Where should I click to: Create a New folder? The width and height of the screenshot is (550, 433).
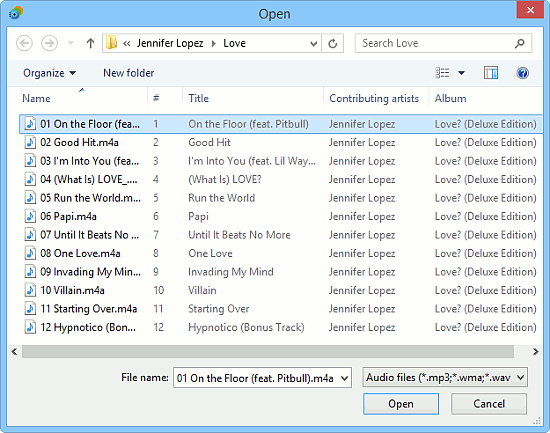click(x=128, y=73)
